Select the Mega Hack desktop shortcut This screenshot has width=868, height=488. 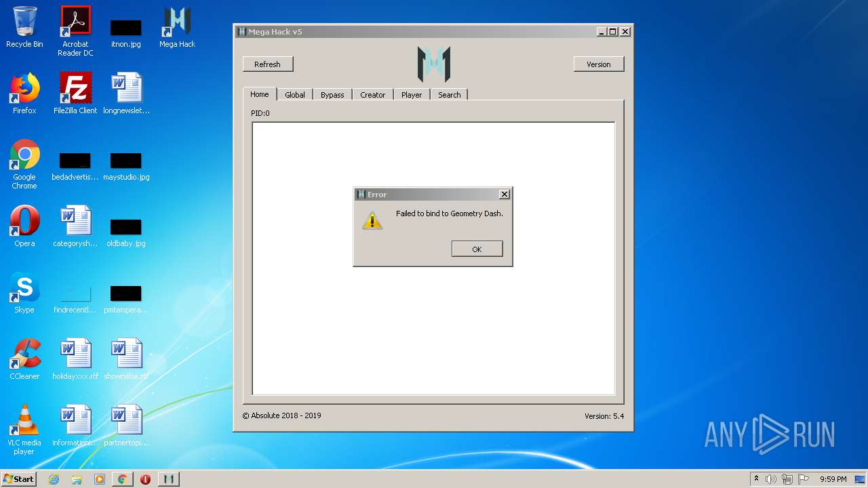tap(177, 27)
